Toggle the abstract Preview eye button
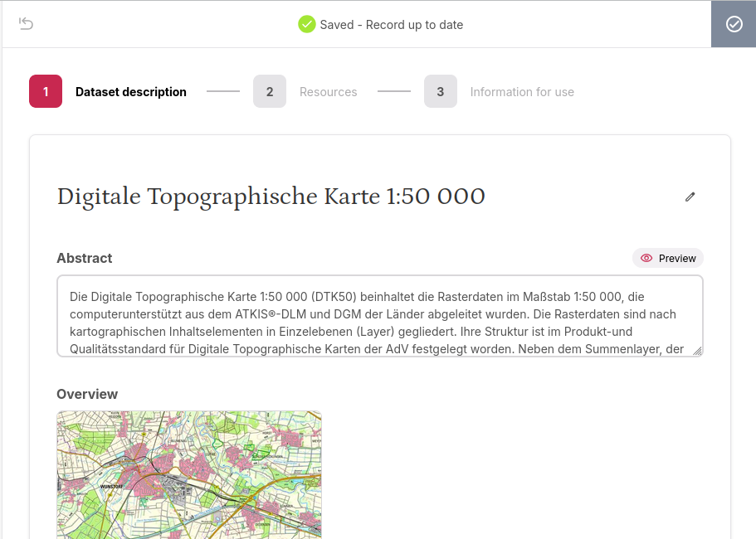The height and width of the screenshot is (539, 756). pyautogui.click(x=668, y=258)
